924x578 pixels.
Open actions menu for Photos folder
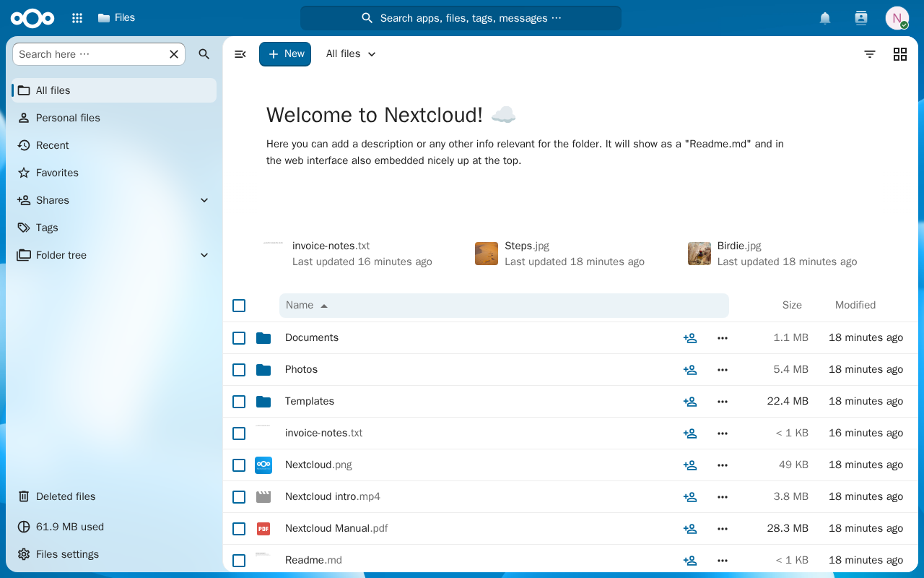[723, 370]
